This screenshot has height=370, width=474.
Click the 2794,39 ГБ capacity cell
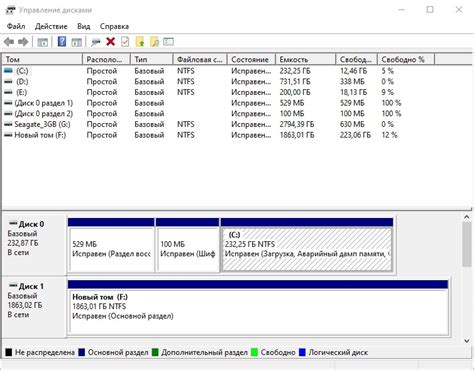pos(297,124)
